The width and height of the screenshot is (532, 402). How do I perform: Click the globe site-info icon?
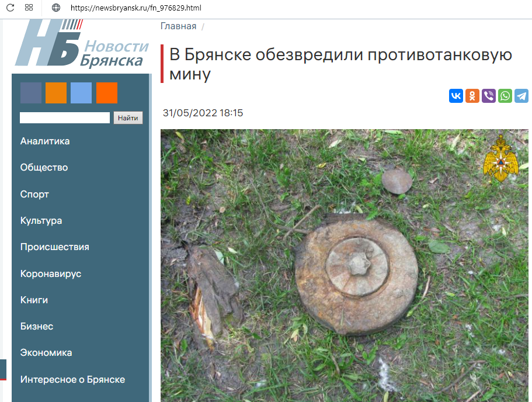[x=56, y=8]
